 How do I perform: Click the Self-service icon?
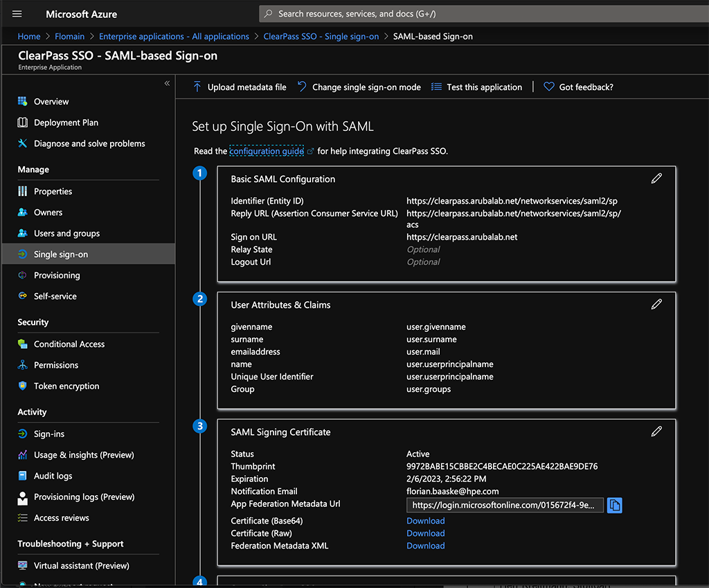pos(22,296)
